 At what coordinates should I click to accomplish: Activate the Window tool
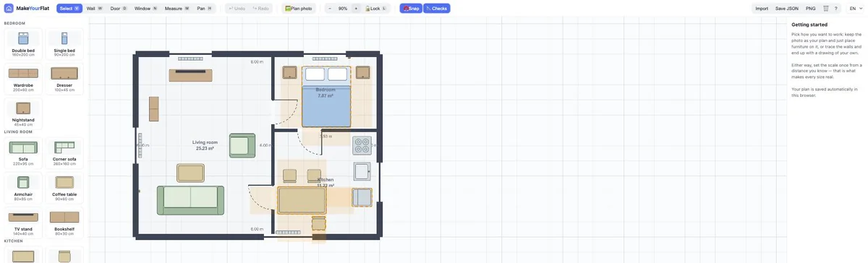pyautogui.click(x=146, y=9)
